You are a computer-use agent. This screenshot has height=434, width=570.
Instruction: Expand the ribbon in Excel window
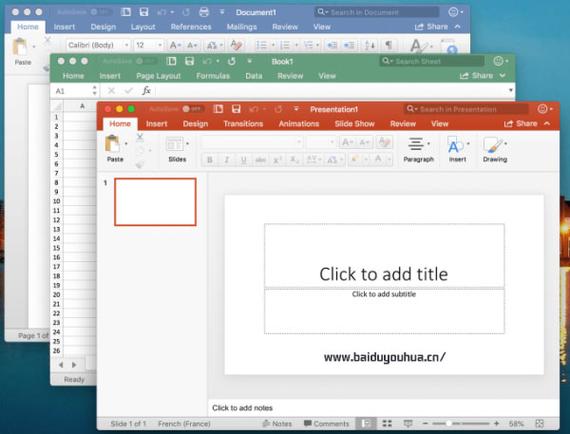tap(503, 76)
